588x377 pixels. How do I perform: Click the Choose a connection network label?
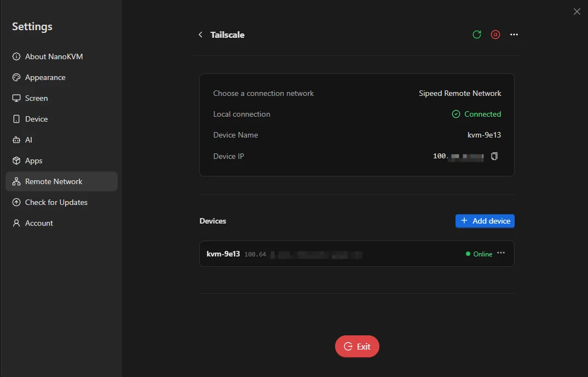263,93
